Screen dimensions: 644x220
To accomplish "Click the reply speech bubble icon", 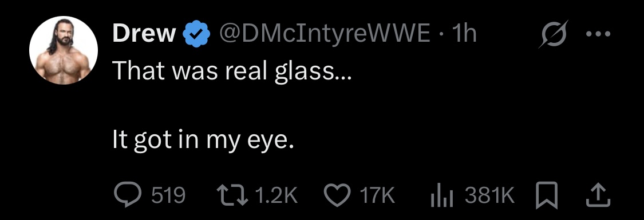I will pyautogui.click(x=127, y=195).
